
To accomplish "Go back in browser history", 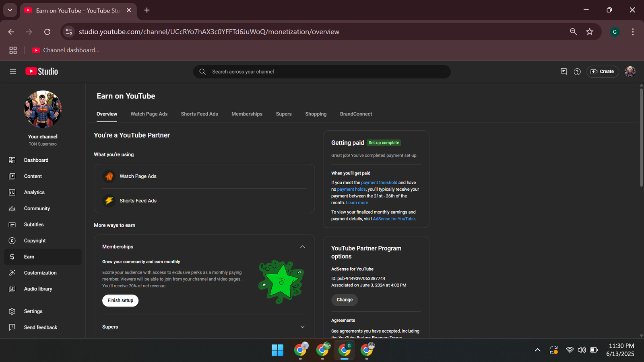I will (x=11, y=32).
